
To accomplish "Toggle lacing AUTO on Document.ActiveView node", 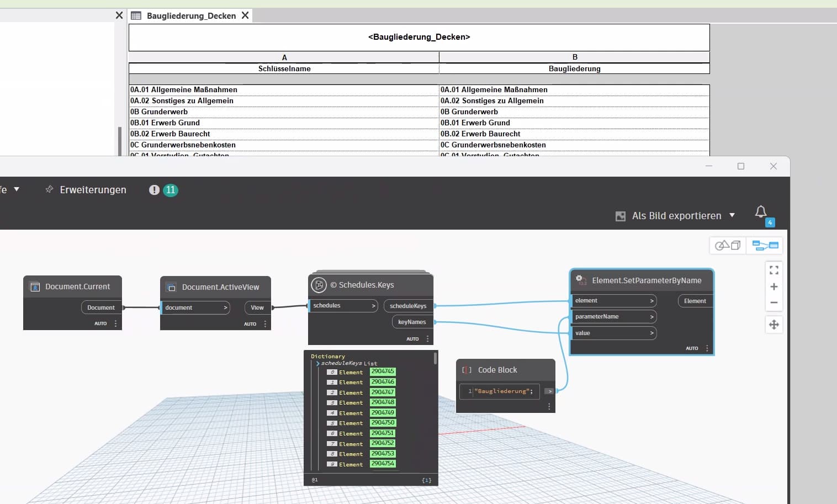I will tap(250, 324).
